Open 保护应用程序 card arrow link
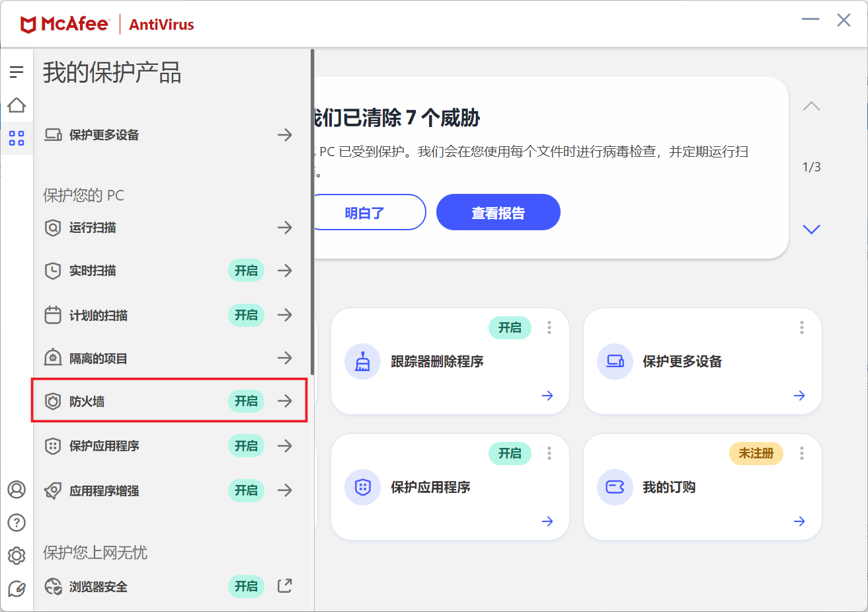 tap(547, 521)
